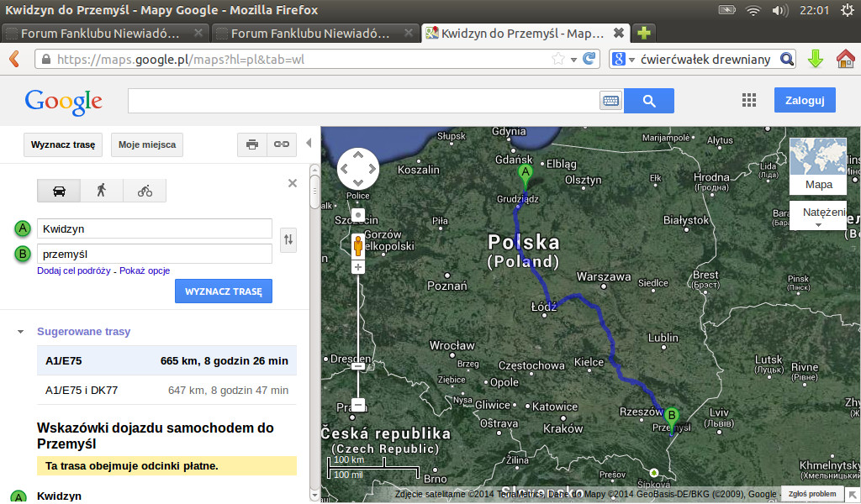Click the Dodaj cel podróży link
The width and height of the screenshot is (861, 504).
tap(74, 270)
